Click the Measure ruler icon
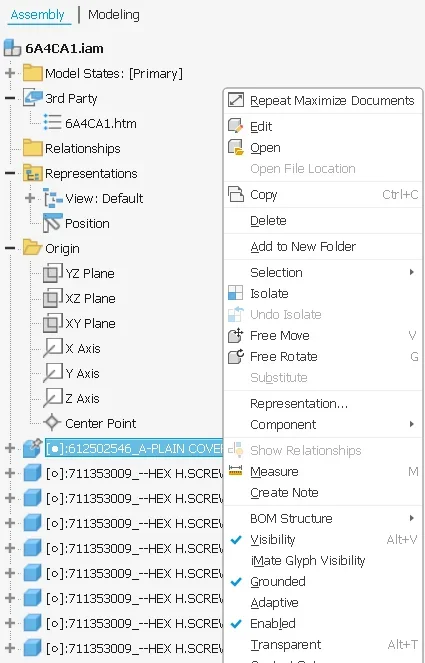The image size is (425, 663). click(x=236, y=471)
